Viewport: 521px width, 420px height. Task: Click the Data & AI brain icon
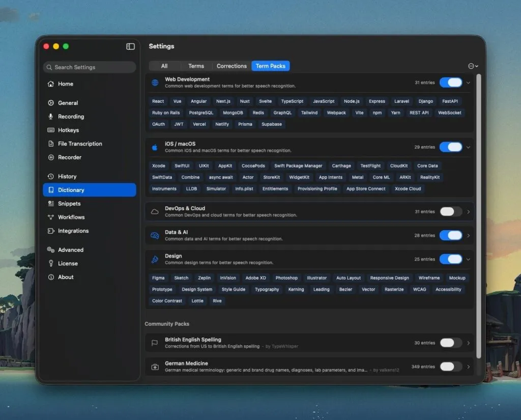(x=155, y=235)
